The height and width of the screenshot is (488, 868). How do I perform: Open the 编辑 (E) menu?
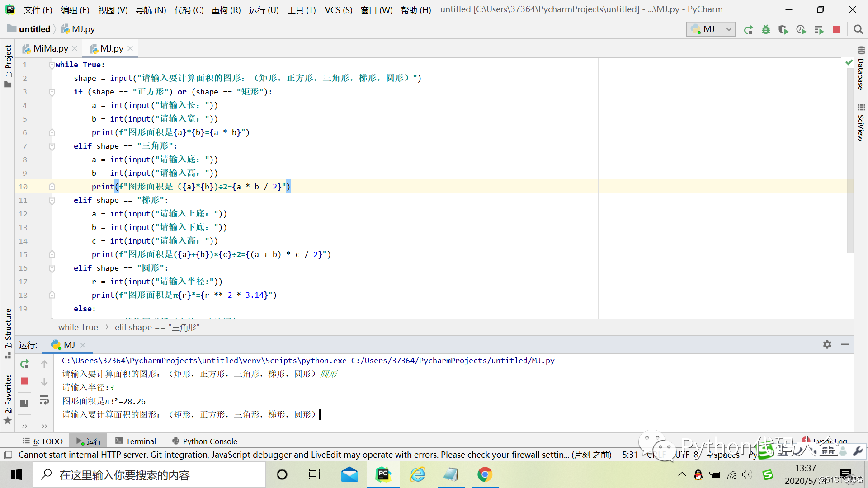pyautogui.click(x=75, y=10)
